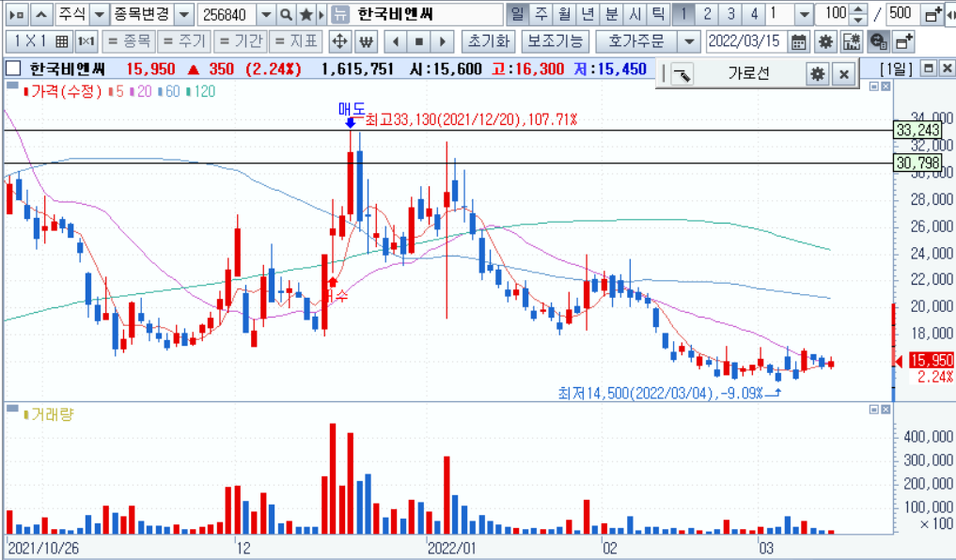Select daily '일' period toggle
956x560 pixels.
click(517, 14)
